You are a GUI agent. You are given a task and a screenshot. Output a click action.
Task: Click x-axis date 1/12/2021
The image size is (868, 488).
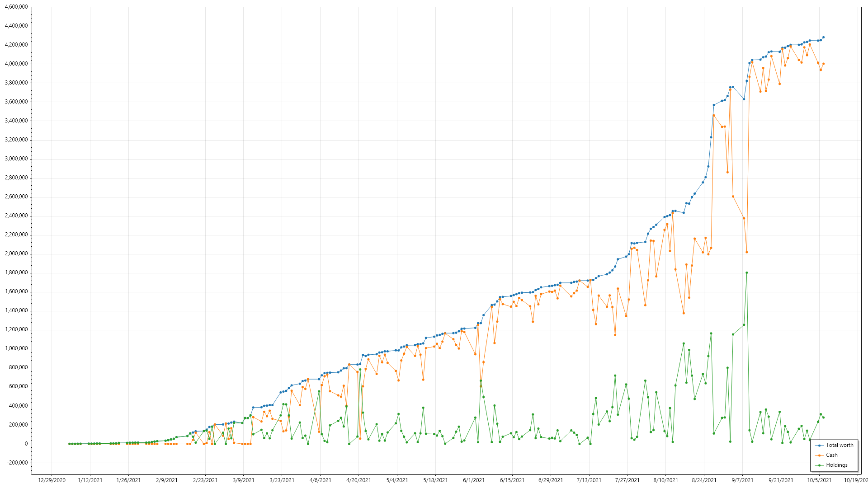tap(90, 480)
